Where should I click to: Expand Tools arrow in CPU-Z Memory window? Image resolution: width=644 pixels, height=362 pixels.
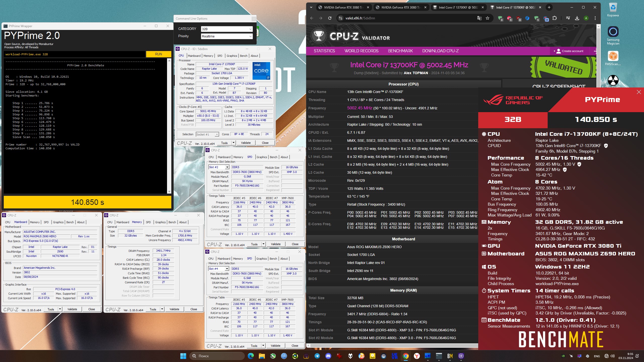click(162, 309)
